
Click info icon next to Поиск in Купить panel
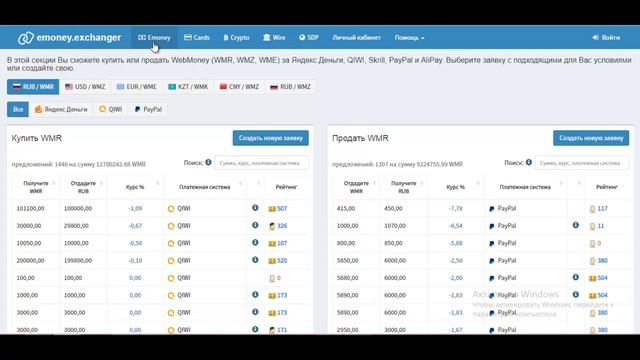pyautogui.click(x=208, y=162)
